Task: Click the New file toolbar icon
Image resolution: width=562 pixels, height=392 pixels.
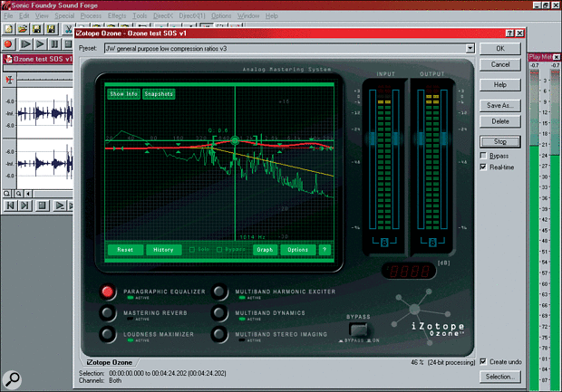Action: [x=8, y=29]
